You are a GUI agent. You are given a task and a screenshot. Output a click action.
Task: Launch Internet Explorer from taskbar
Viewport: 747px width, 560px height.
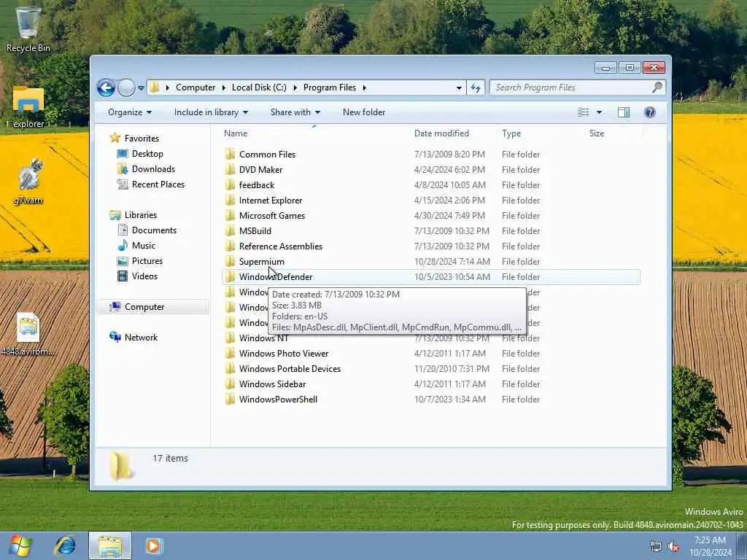pos(65,545)
